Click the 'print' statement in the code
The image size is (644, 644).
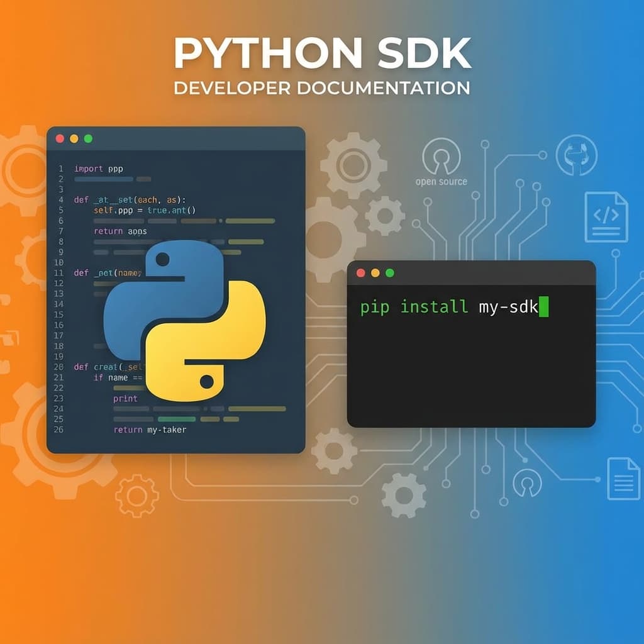point(126,399)
